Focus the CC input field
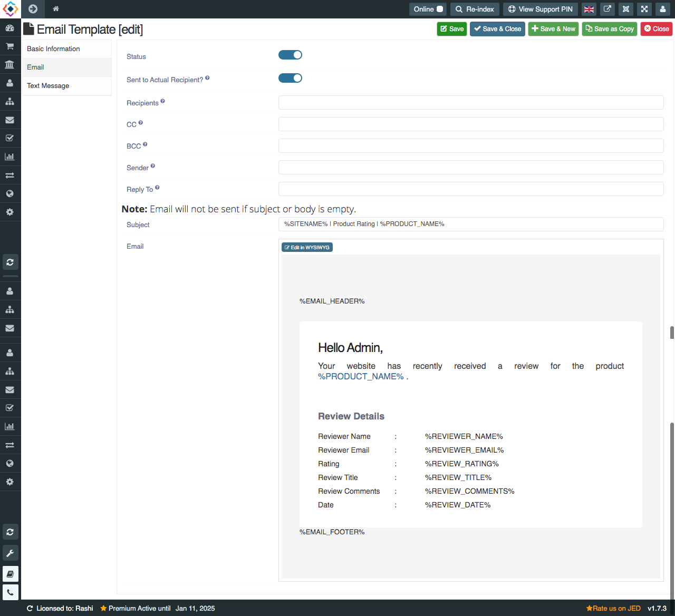This screenshot has width=675, height=616. click(471, 124)
